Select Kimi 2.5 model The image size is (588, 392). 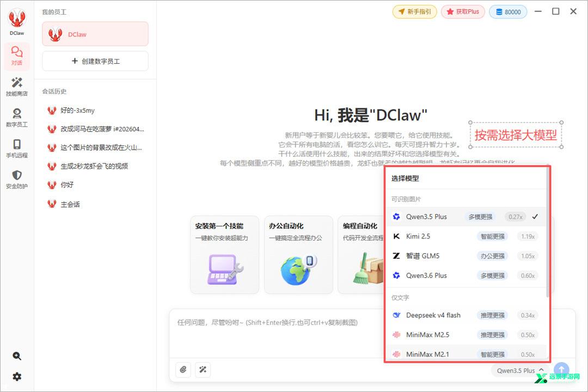[x=465, y=236]
